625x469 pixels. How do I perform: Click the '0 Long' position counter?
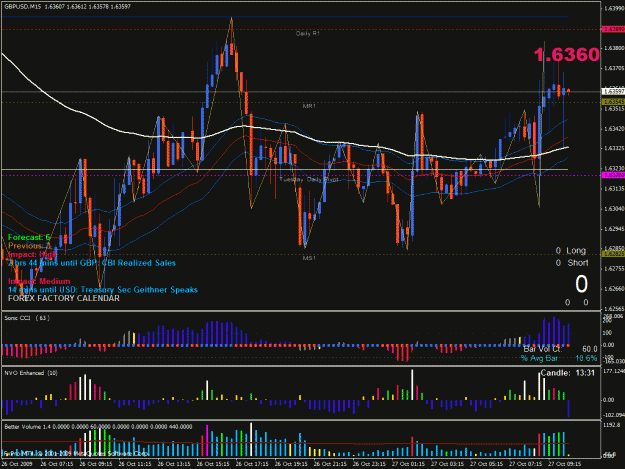[x=571, y=251]
